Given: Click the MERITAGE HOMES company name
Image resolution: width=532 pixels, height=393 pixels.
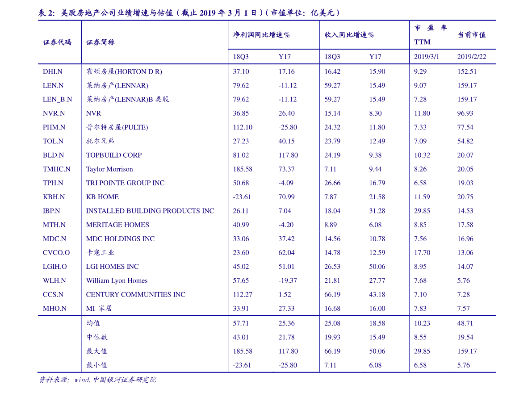Looking at the screenshot, I should coord(117,225).
